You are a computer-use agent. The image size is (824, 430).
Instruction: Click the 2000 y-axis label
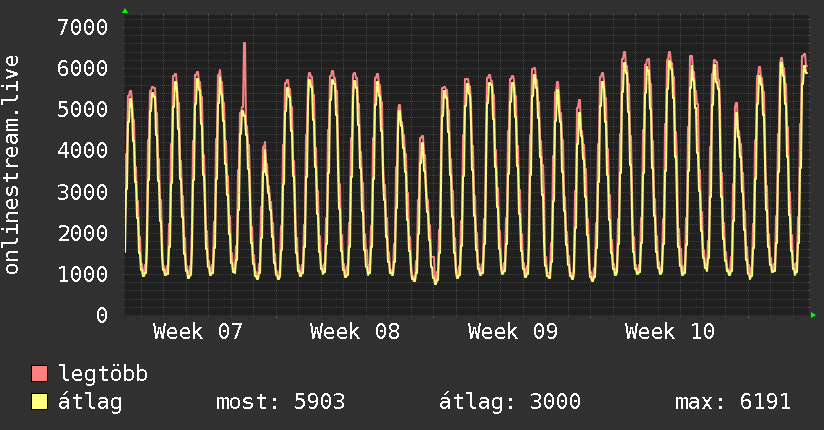[x=83, y=233]
